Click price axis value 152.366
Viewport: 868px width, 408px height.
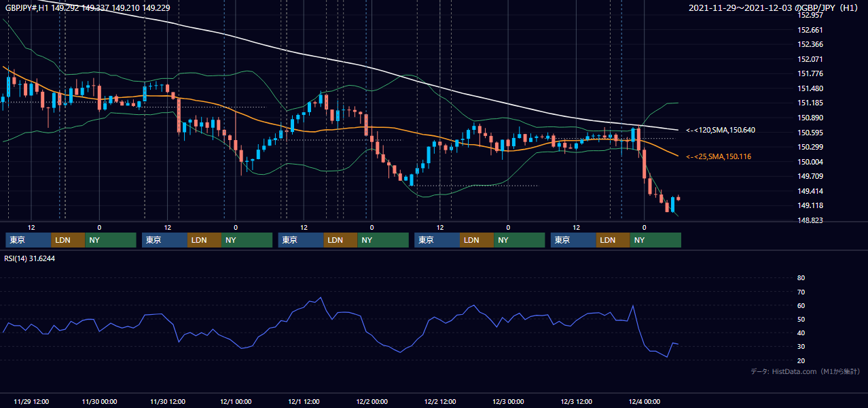[x=810, y=44]
